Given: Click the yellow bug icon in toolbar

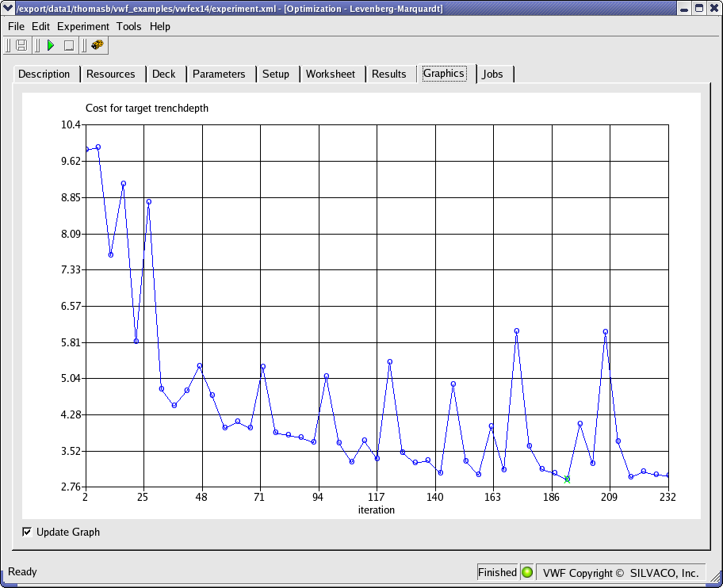Looking at the screenshot, I should pos(98,44).
